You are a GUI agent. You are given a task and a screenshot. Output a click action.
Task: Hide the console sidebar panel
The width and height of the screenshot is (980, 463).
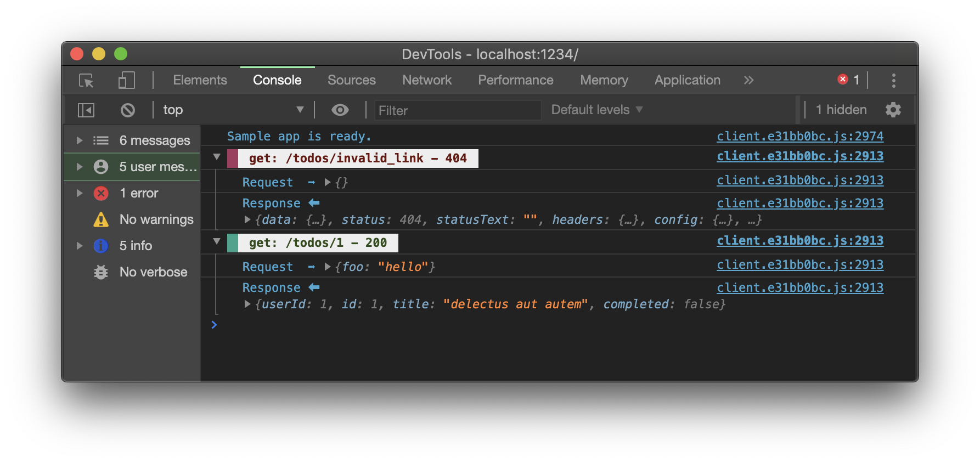[86, 110]
